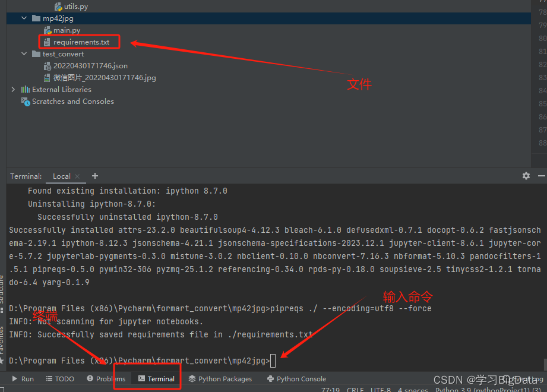Click 'Successfully saved requirements file' output line
547x392 pixels.
(x=161, y=335)
